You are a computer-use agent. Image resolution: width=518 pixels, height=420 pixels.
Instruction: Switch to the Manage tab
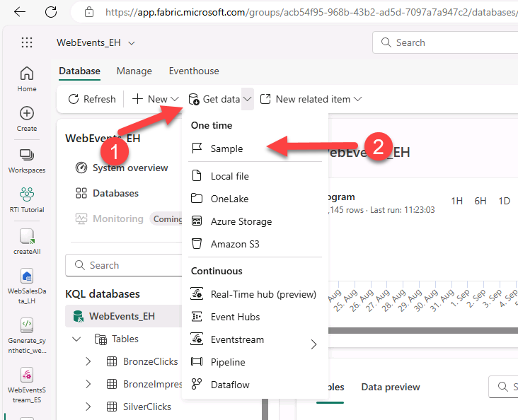134,71
